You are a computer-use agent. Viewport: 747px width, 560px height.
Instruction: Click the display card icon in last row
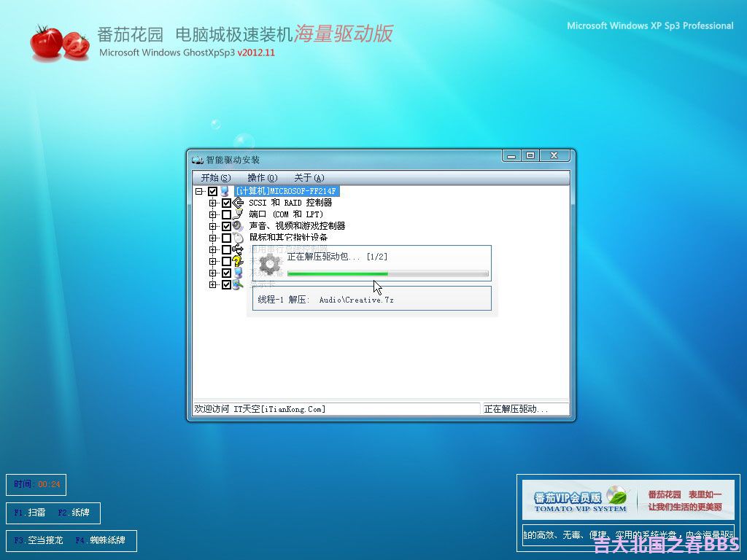pos(238,284)
